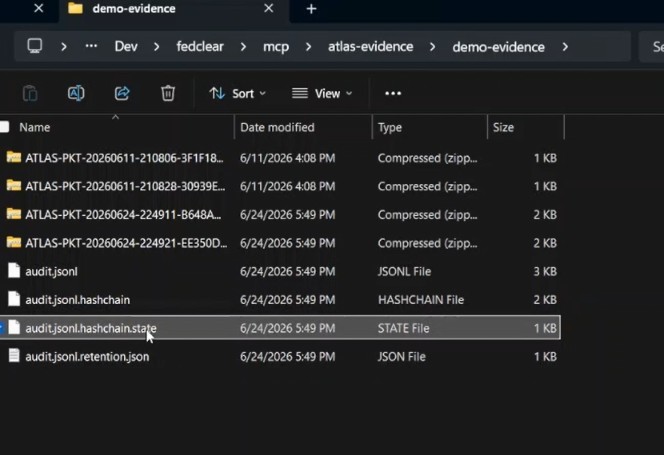The height and width of the screenshot is (455, 664).
Task: Click the file icon beside audit.jsonl
Action: point(14,271)
